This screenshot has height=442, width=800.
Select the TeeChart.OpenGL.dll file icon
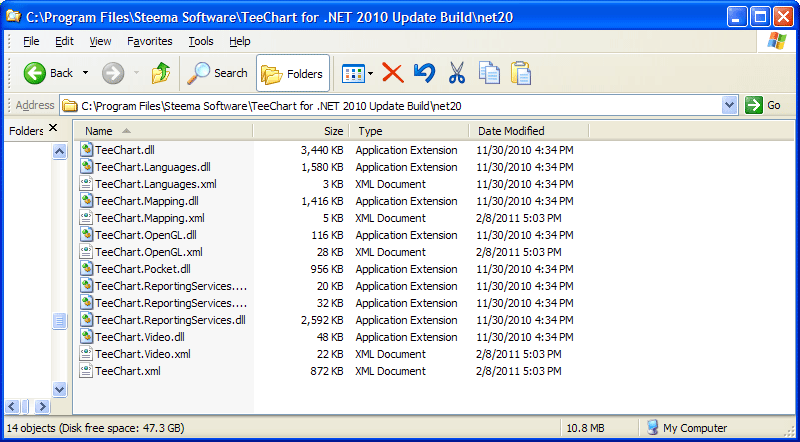pos(86,235)
